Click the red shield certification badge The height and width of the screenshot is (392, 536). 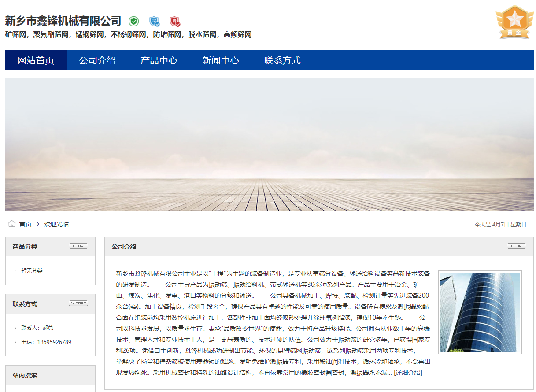click(x=175, y=21)
